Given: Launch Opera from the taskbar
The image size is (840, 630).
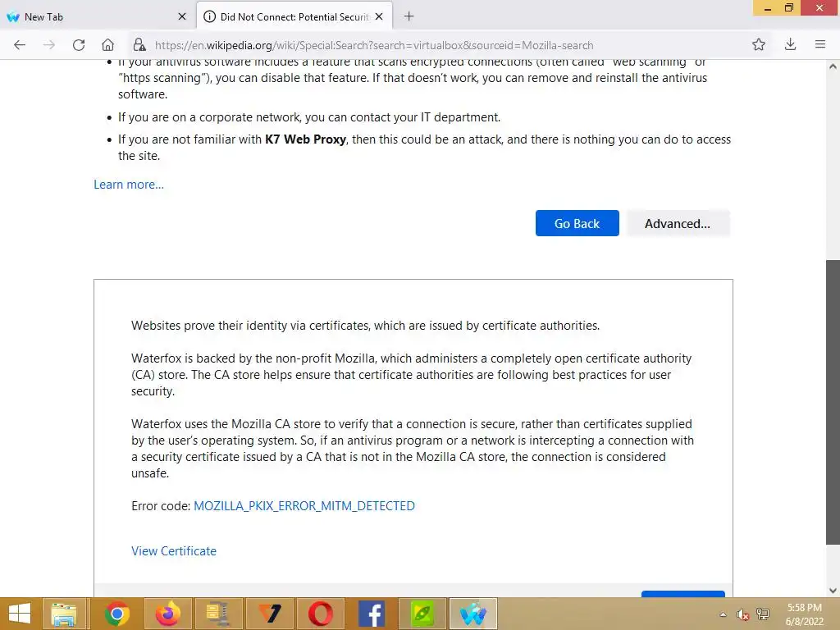Looking at the screenshot, I should click(321, 614).
